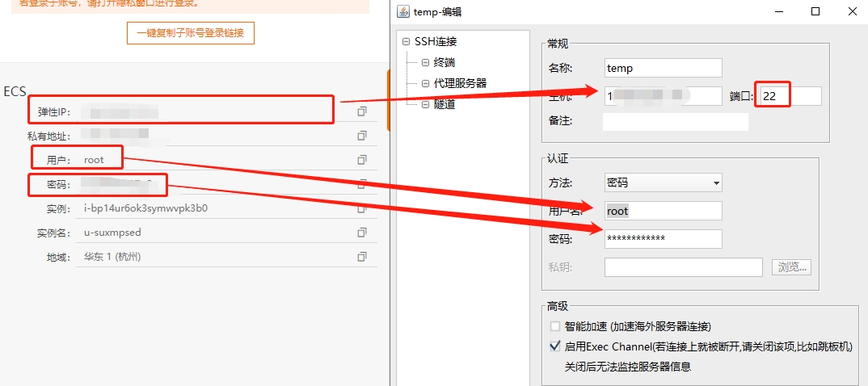Click the Java icon in temp-编辑 title bar
This screenshot has height=386, width=868.
(x=403, y=12)
